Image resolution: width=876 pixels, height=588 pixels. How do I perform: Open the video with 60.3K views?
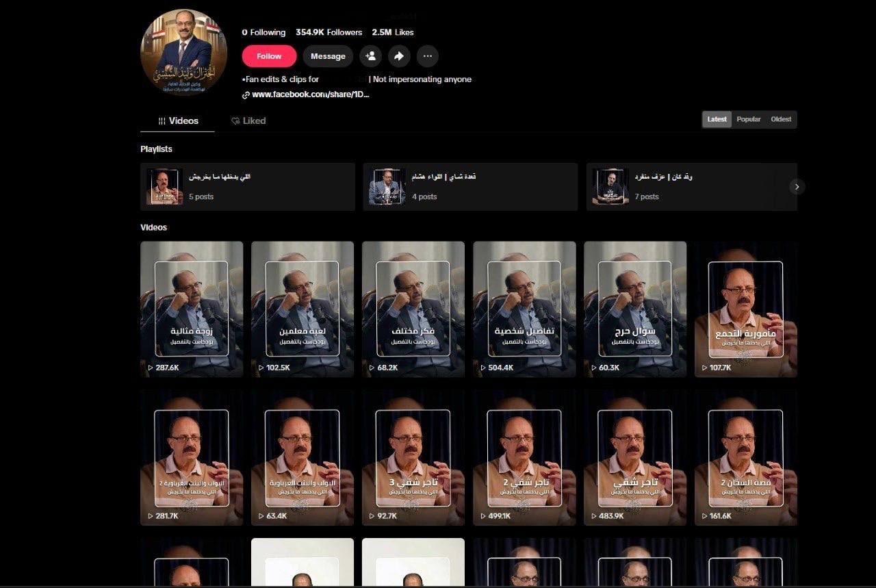point(635,309)
